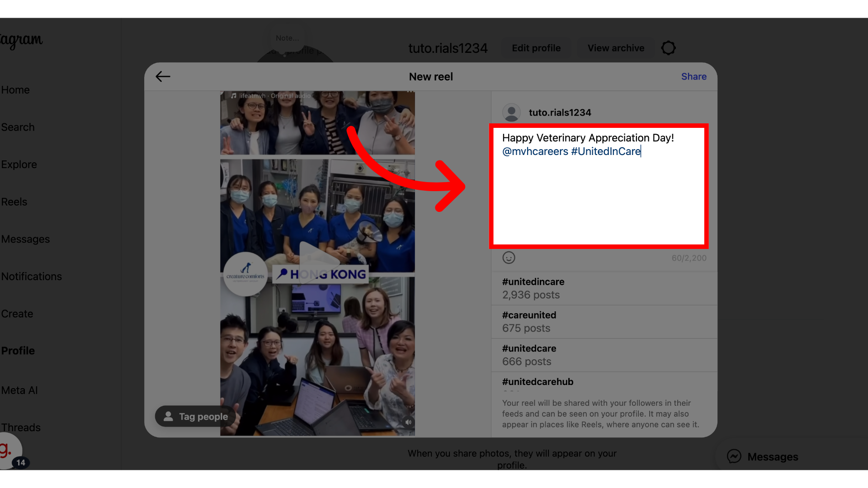
Task: Go to Explore in the sidebar
Action: point(19,164)
